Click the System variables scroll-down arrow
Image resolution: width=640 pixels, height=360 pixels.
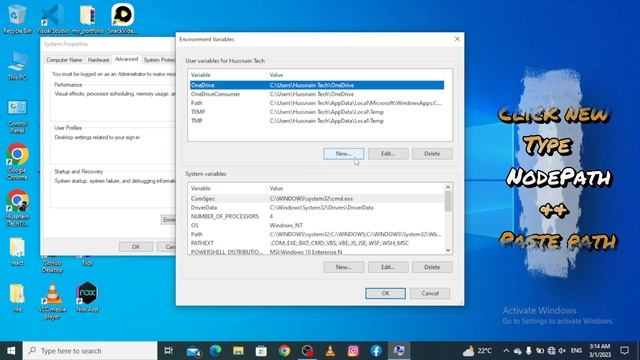point(448,250)
